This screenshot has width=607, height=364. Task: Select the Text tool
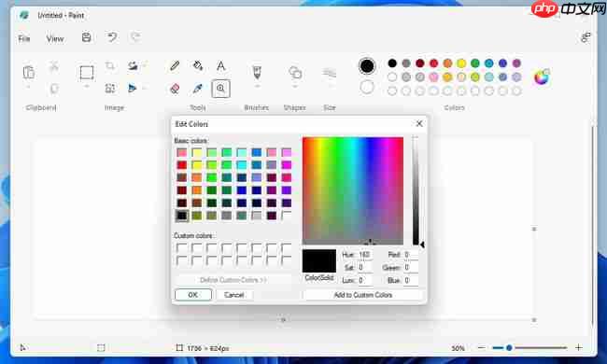[220, 65]
